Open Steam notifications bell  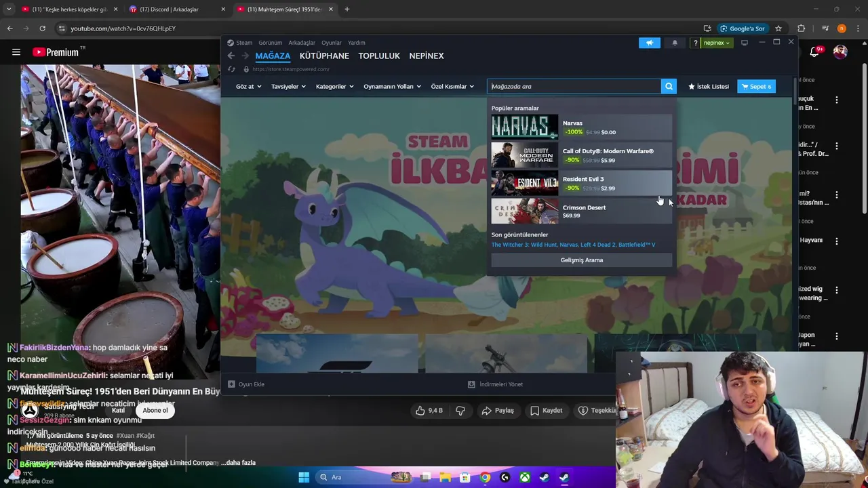[x=675, y=43]
